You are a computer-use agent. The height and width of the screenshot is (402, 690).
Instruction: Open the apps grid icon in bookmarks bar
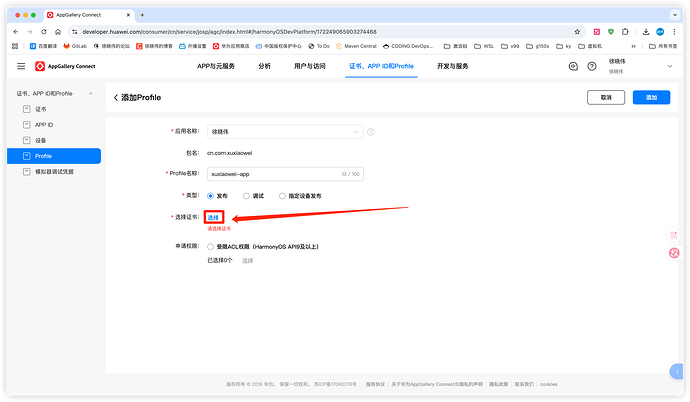click(15, 46)
